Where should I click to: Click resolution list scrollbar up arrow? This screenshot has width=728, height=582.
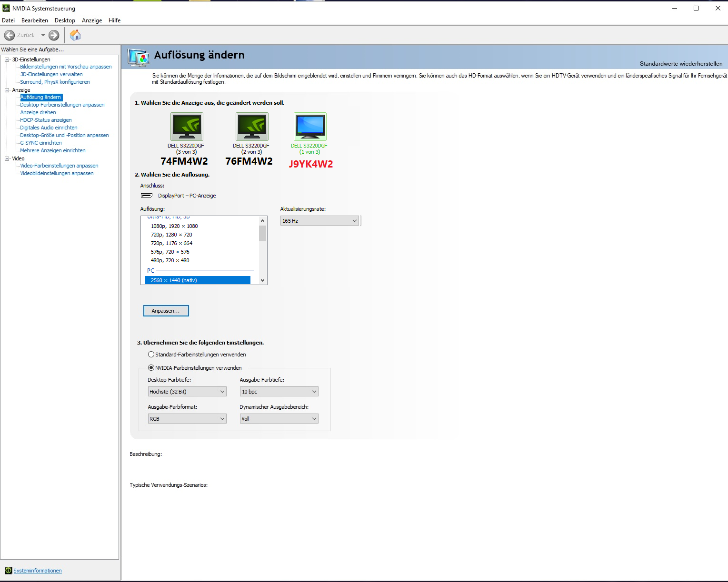(262, 221)
